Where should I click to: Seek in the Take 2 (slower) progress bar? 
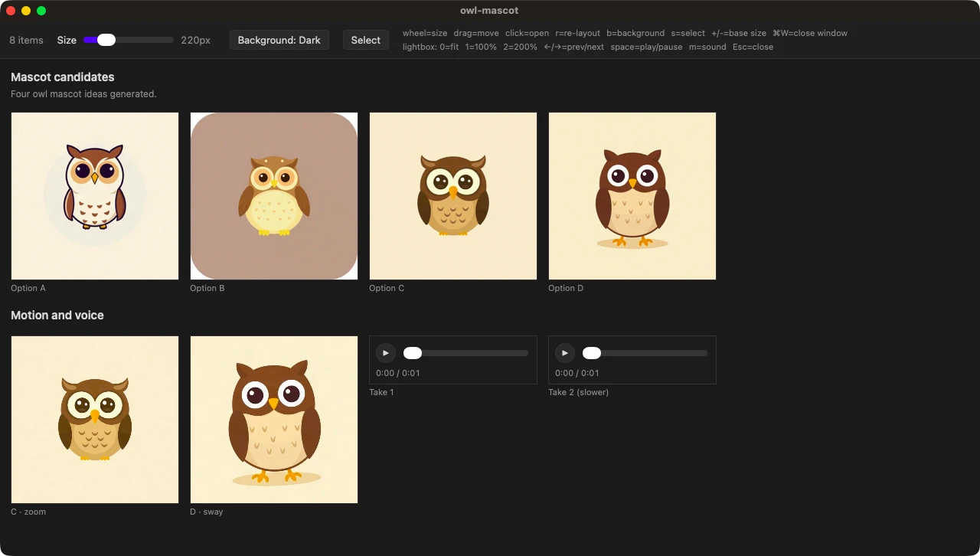pos(645,353)
